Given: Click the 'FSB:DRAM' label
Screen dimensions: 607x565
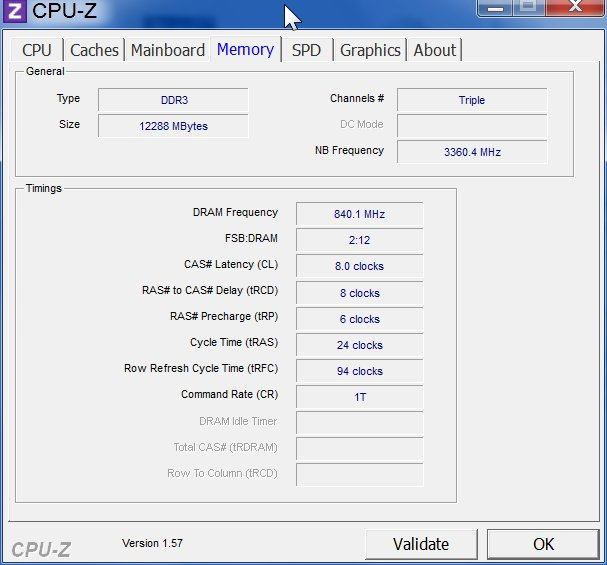Looking at the screenshot, I should pos(251,238).
